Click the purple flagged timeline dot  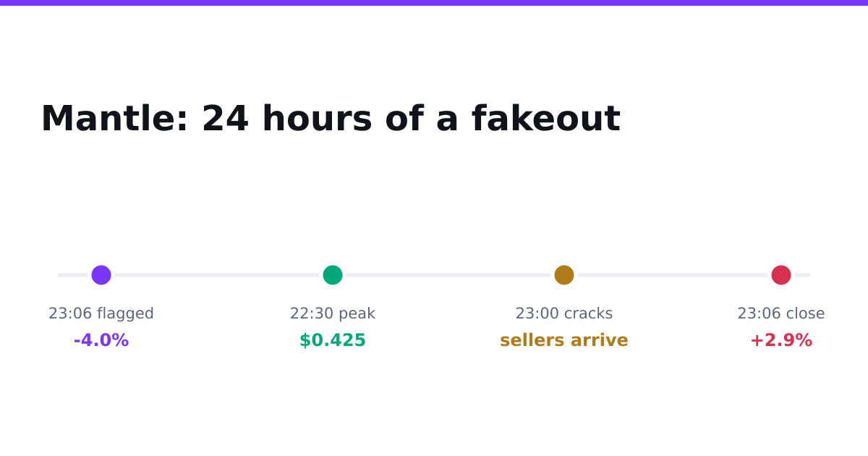[x=101, y=275]
